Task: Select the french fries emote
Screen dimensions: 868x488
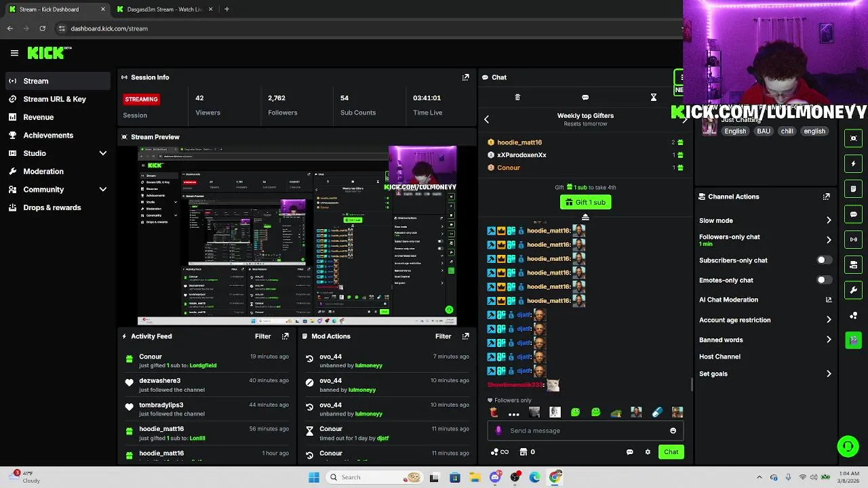Action: click(494, 412)
